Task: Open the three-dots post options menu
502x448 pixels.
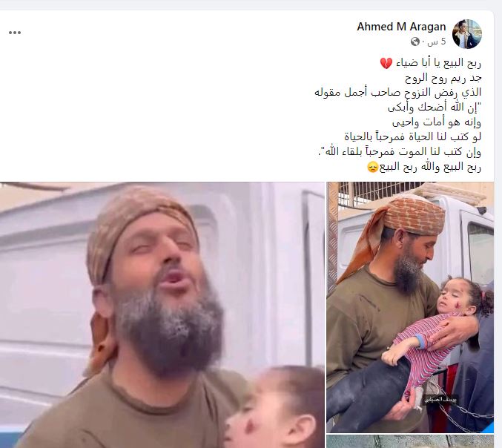Action: (15, 33)
